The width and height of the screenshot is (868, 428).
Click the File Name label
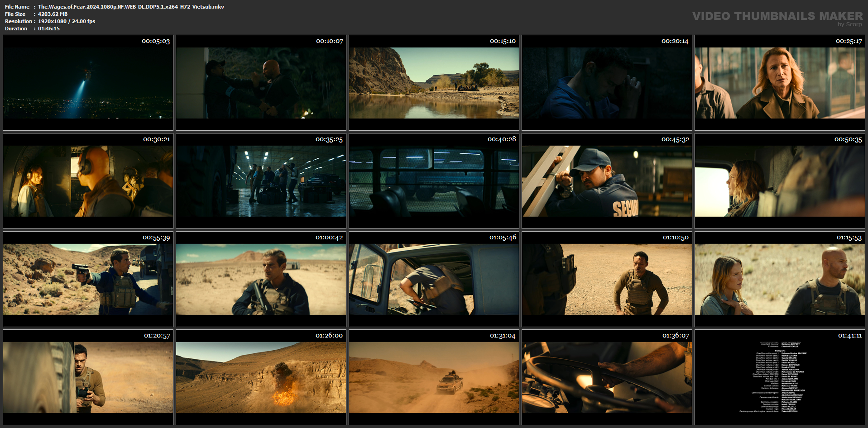click(x=17, y=7)
